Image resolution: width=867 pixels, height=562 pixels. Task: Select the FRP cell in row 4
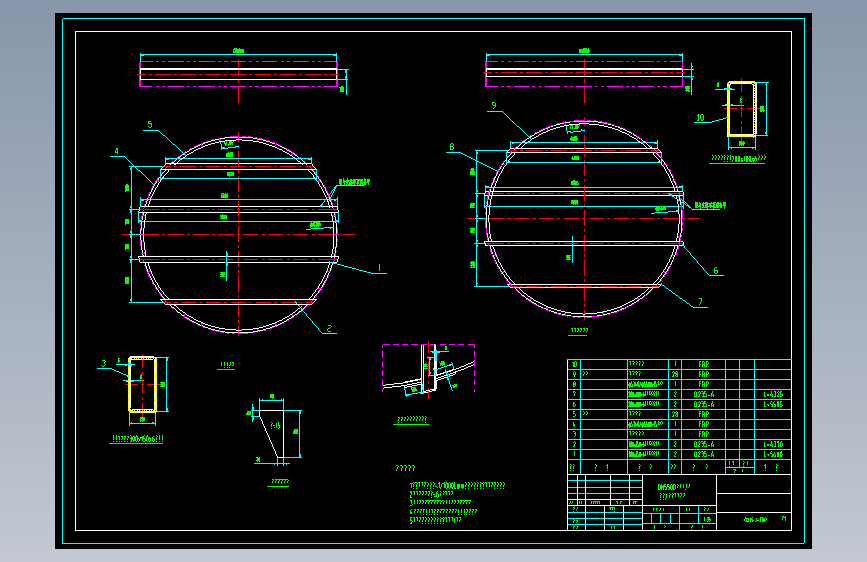click(703, 424)
